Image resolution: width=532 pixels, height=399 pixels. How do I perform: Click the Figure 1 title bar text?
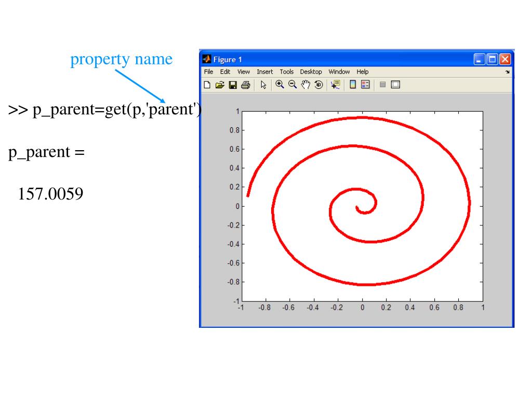(228, 60)
